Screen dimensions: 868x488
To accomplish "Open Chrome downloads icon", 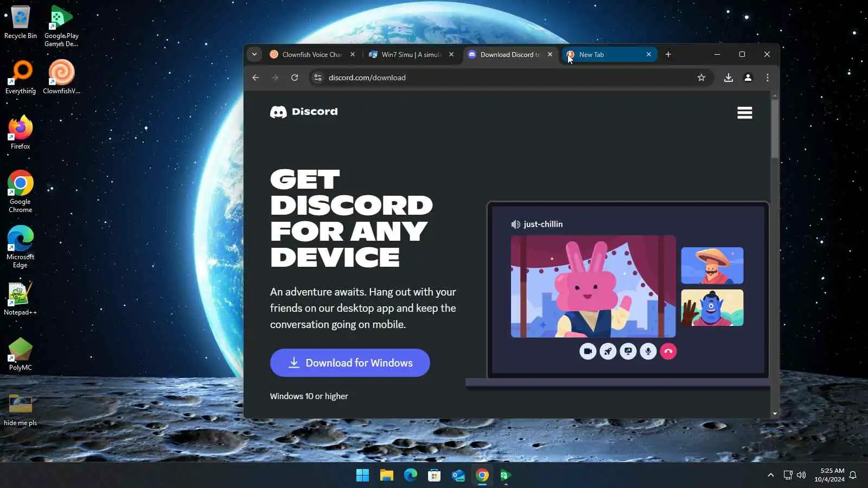I will pyautogui.click(x=729, y=78).
